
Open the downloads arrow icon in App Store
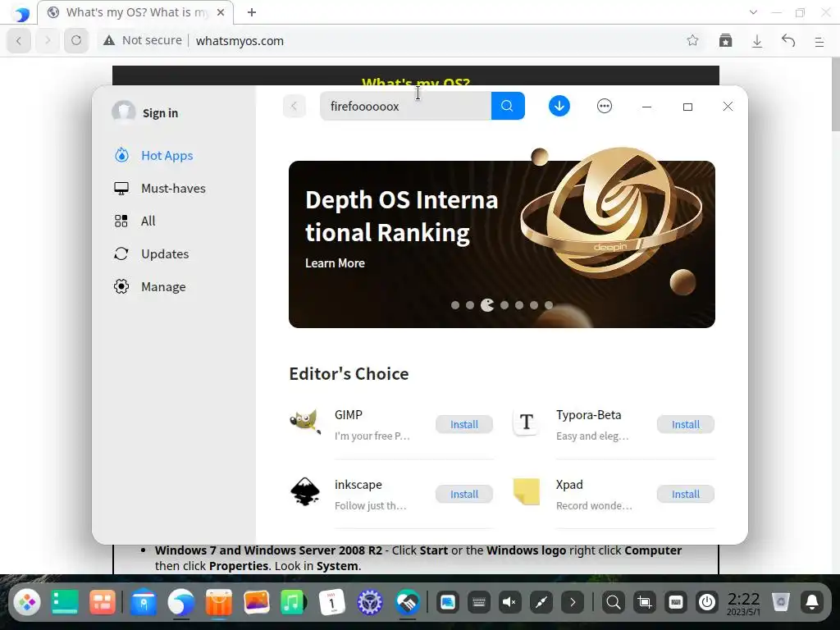point(559,106)
